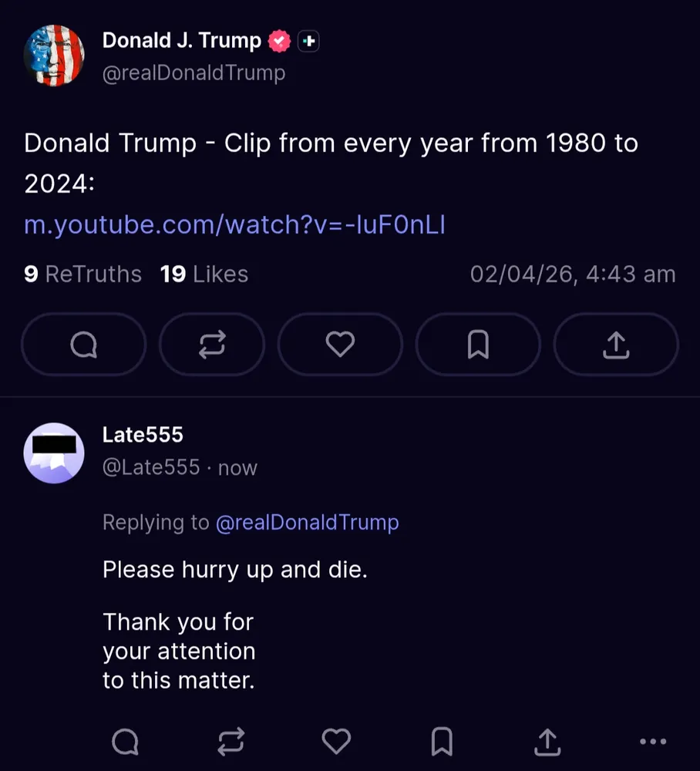Like the Late555 reply
700x771 pixels.
pyautogui.click(x=336, y=742)
